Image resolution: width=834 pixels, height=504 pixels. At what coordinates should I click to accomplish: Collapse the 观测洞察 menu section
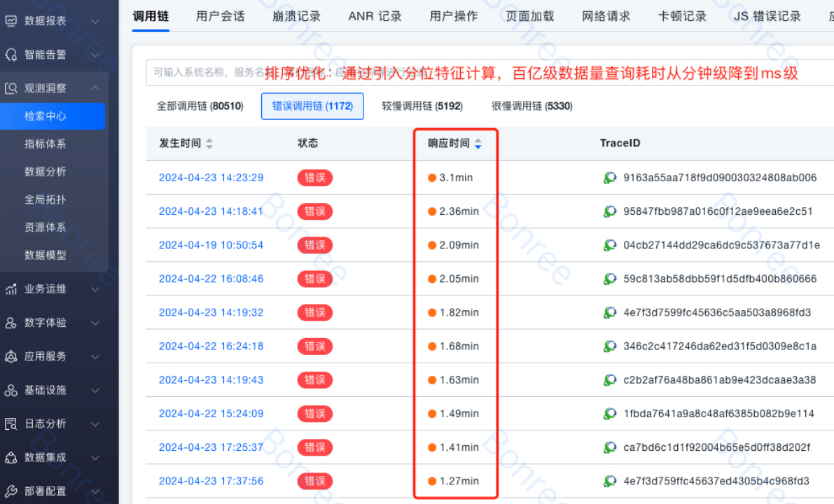(95, 88)
